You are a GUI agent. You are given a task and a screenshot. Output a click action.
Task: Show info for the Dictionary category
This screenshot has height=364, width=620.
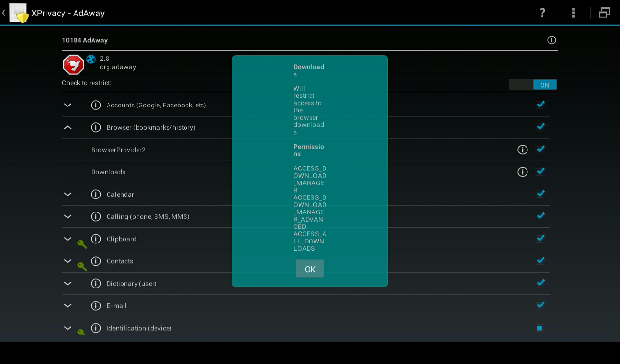coord(96,283)
